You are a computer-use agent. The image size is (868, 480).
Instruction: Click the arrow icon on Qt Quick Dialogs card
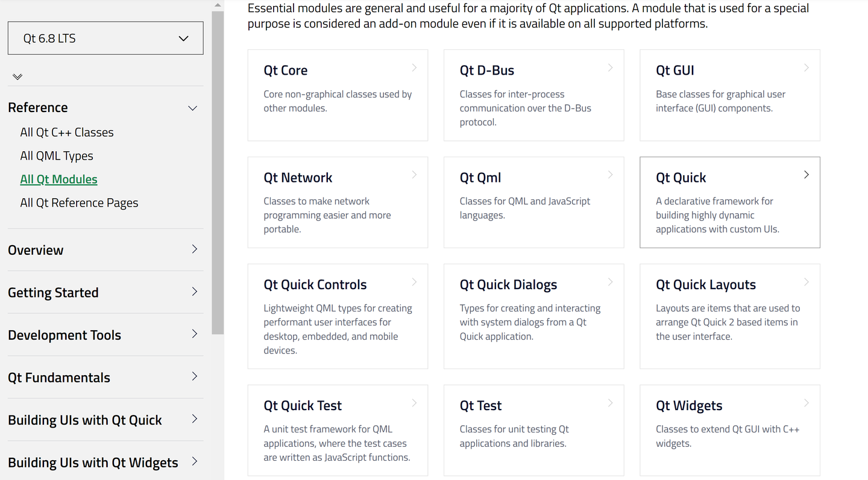pyautogui.click(x=610, y=282)
